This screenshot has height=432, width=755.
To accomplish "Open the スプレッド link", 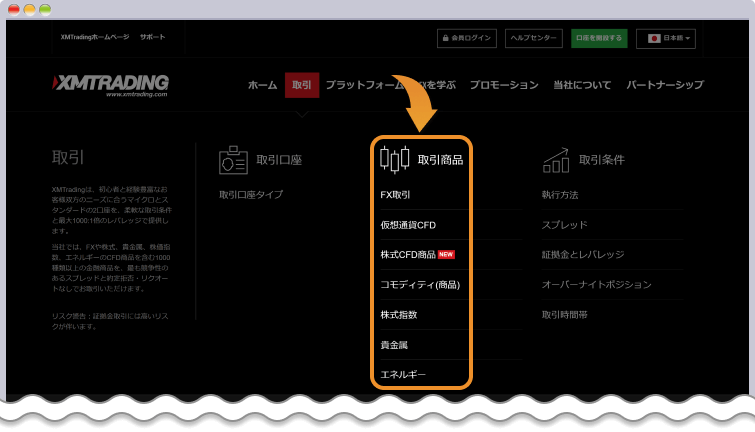I will point(564,225).
